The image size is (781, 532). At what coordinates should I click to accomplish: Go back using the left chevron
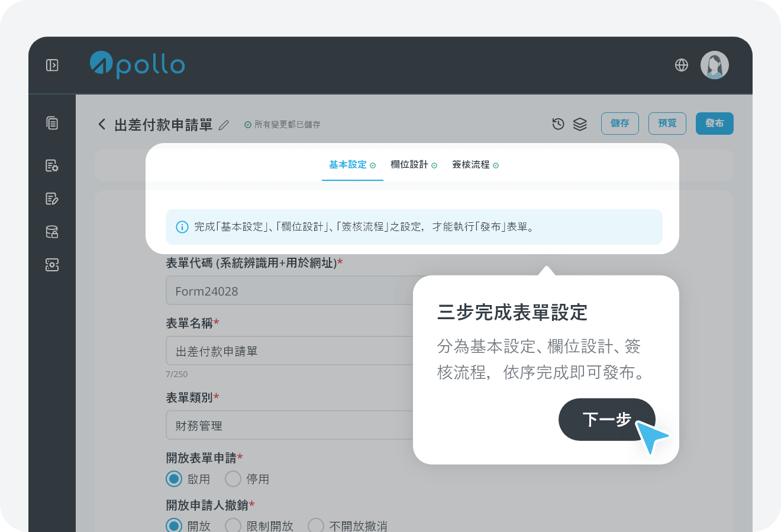tap(102, 124)
